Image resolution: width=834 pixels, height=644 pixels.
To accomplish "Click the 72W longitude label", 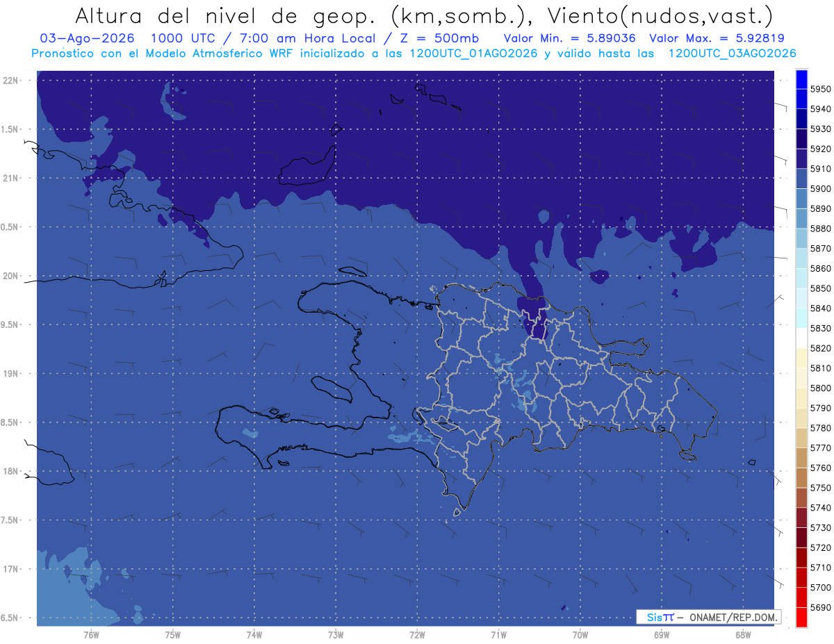I will coord(417,635).
